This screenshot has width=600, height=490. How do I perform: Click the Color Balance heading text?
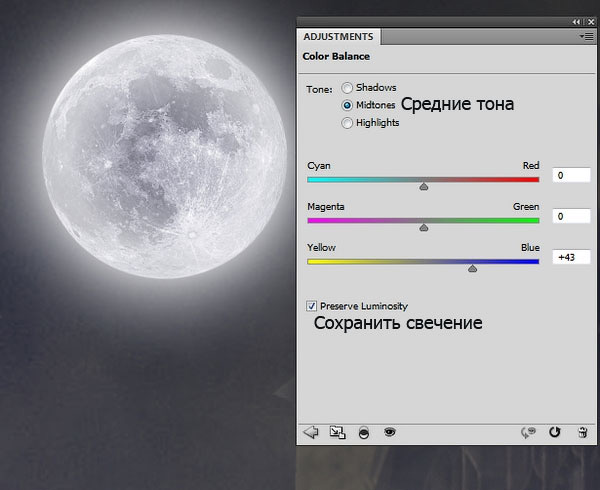336,56
